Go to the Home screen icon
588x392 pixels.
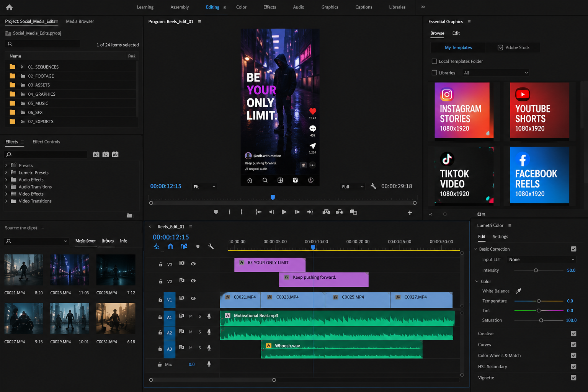(10, 7)
